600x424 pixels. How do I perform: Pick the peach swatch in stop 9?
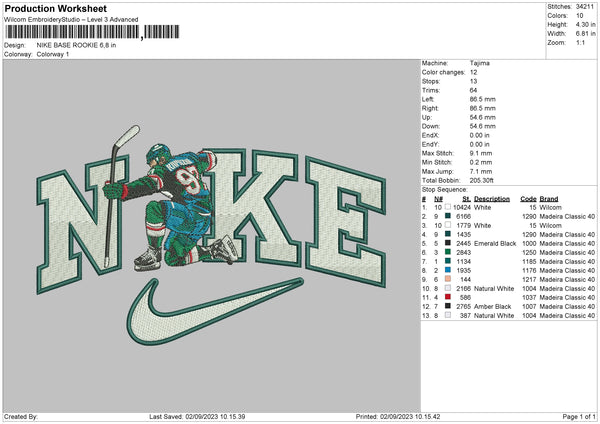(448, 279)
